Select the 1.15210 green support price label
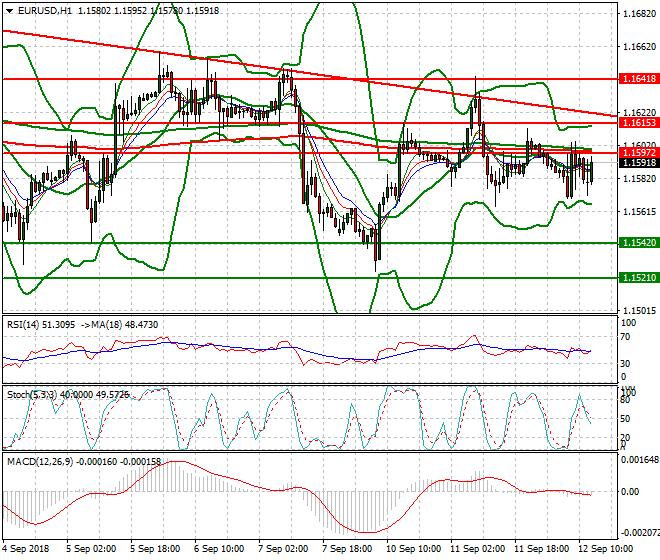This screenshot has height=560, width=660. tap(637, 278)
